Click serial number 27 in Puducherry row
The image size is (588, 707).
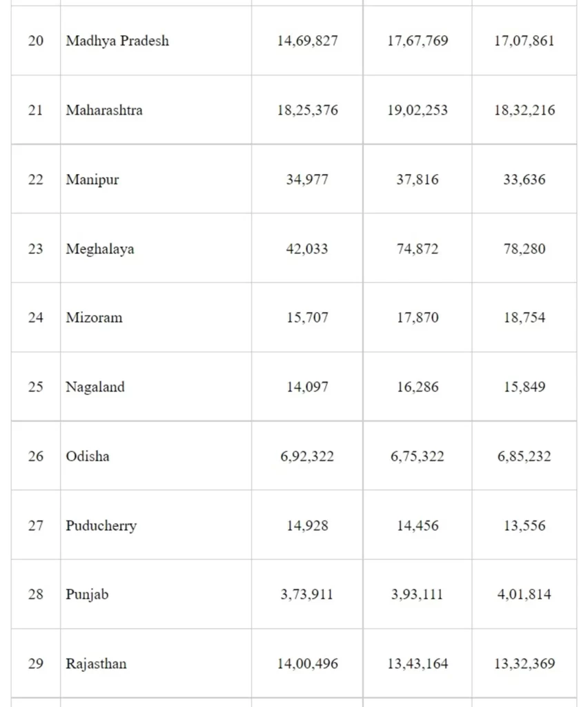point(36,525)
